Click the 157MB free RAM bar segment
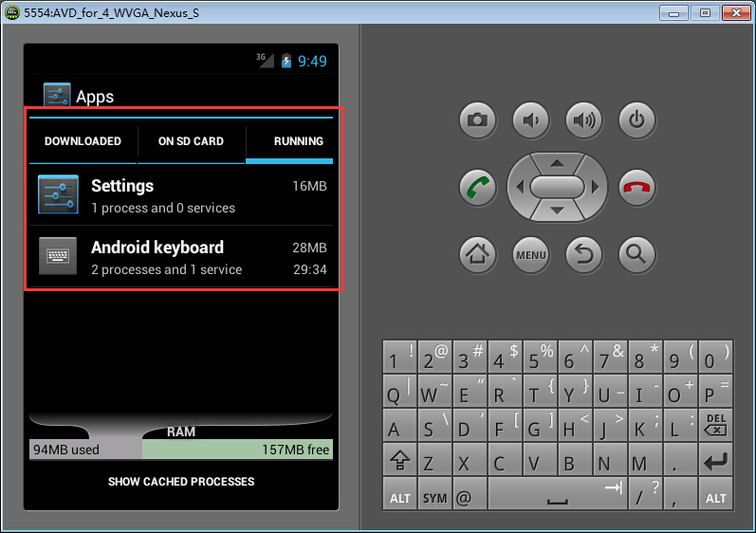The height and width of the screenshot is (533, 756). pyautogui.click(x=238, y=450)
